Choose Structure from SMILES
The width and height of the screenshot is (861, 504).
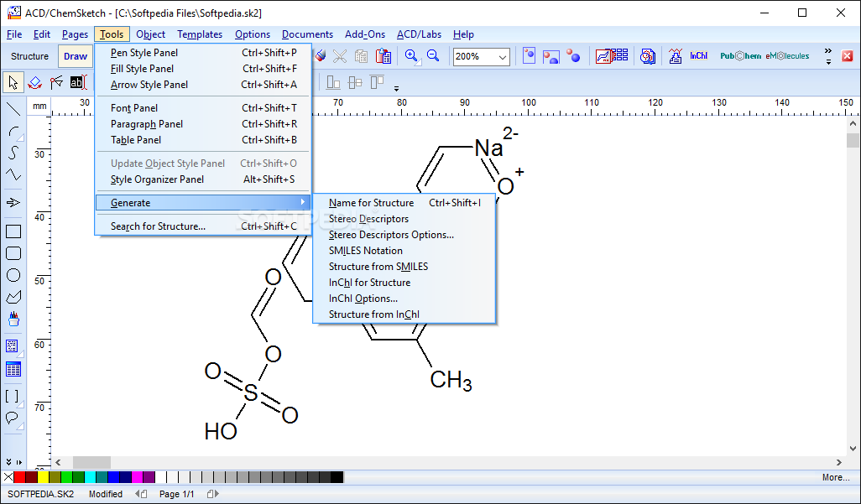pos(404,267)
